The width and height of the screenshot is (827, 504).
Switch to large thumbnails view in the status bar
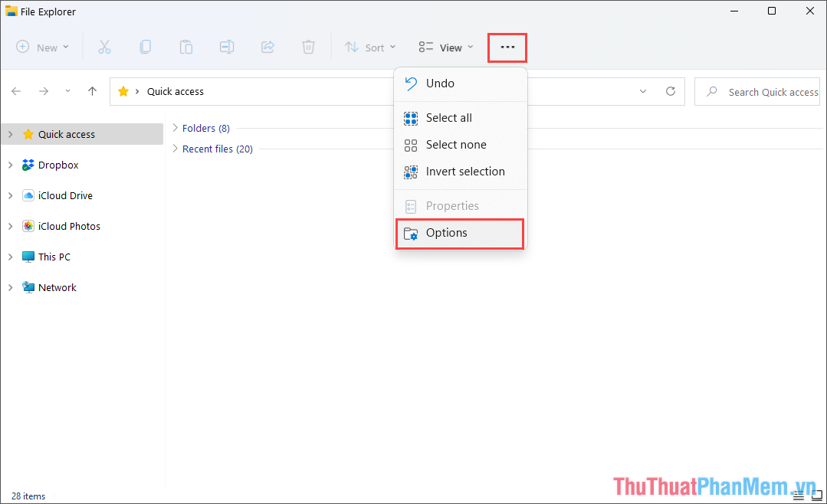[x=816, y=495]
